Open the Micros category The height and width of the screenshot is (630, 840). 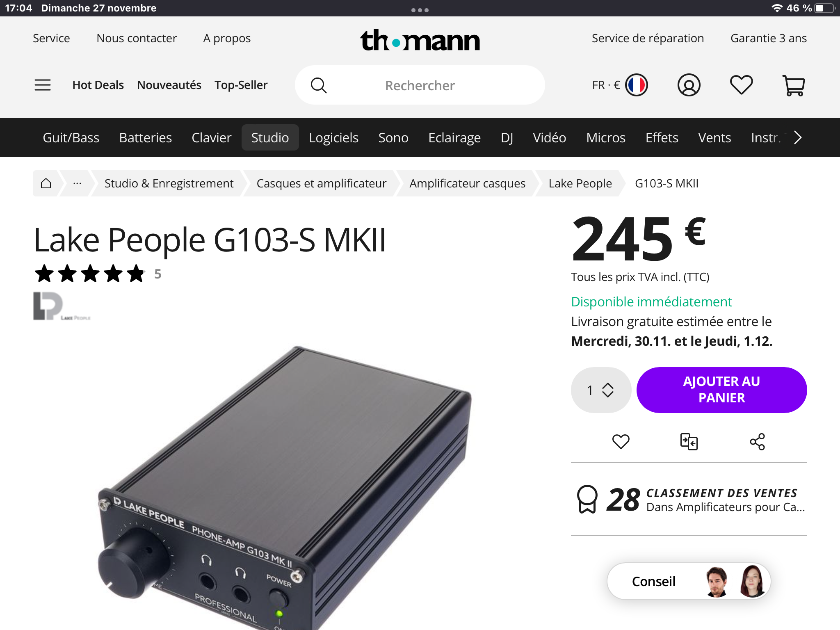point(606,137)
